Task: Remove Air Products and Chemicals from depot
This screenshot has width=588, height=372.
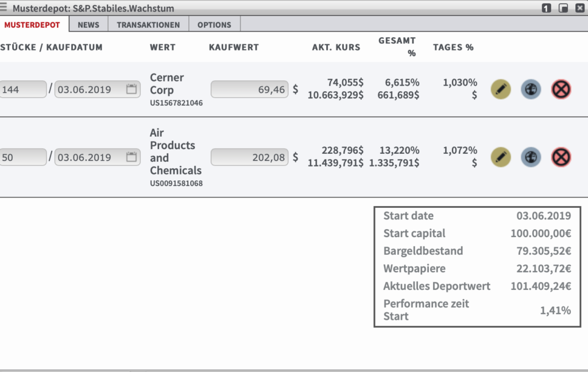Action: pos(561,157)
